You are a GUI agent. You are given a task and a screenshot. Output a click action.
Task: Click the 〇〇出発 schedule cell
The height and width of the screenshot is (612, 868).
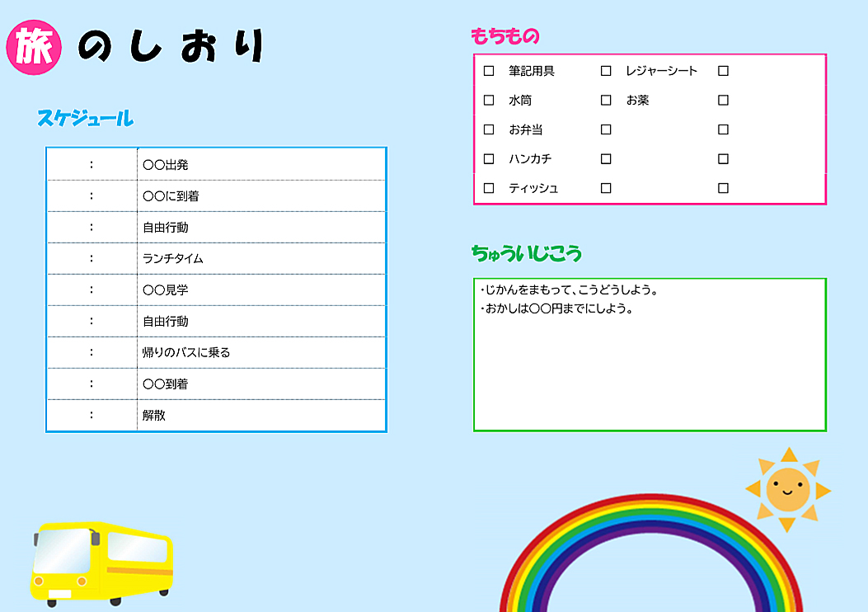[x=260, y=165]
